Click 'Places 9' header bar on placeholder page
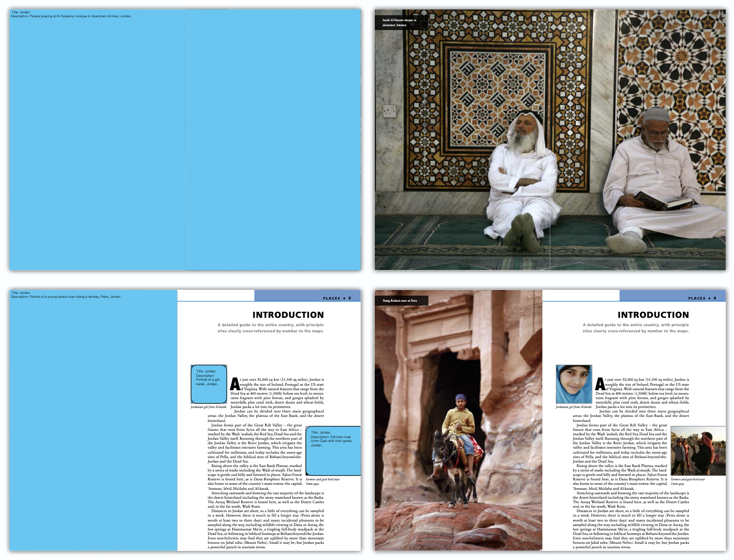The width and height of the screenshot is (734, 560). [x=337, y=298]
